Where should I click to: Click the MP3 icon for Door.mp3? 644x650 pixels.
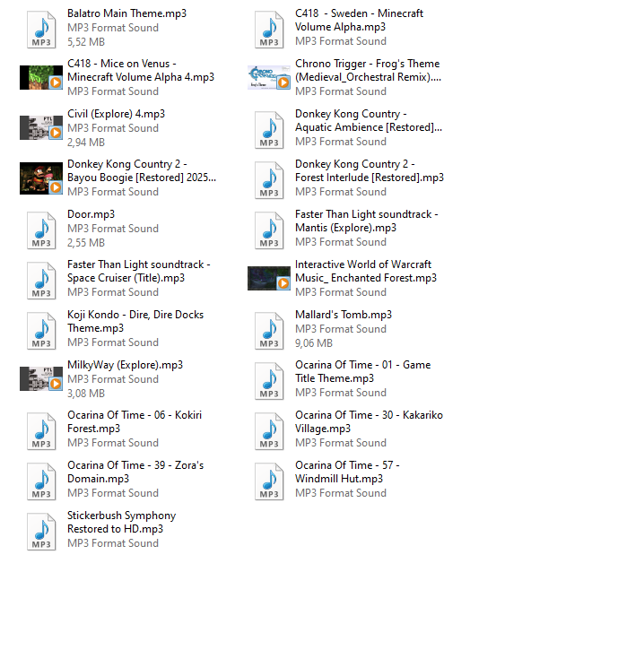[41, 230]
